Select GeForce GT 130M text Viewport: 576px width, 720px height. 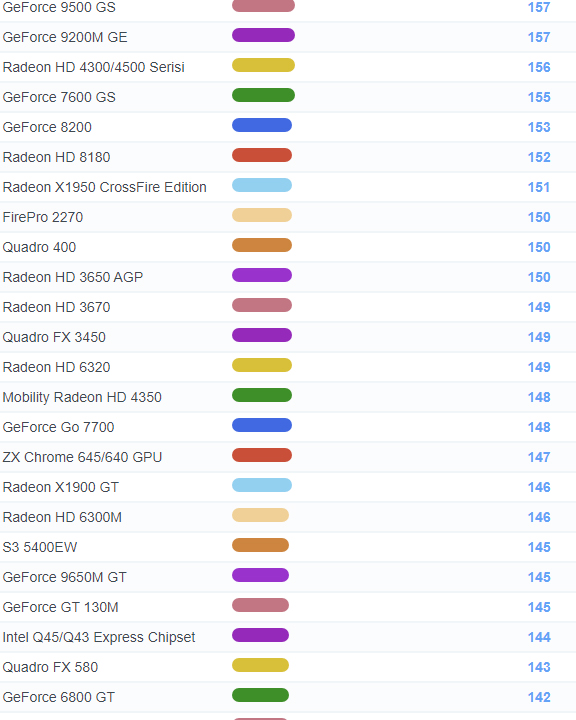click(60, 607)
